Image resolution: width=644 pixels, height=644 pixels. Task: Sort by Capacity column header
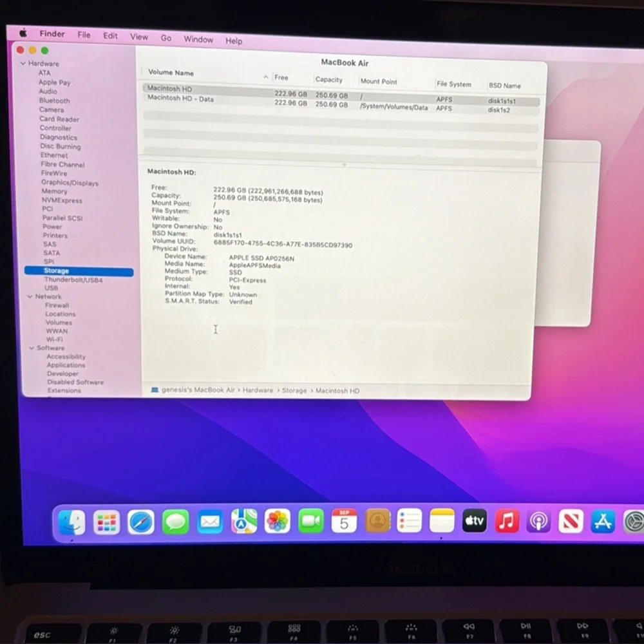coord(328,80)
